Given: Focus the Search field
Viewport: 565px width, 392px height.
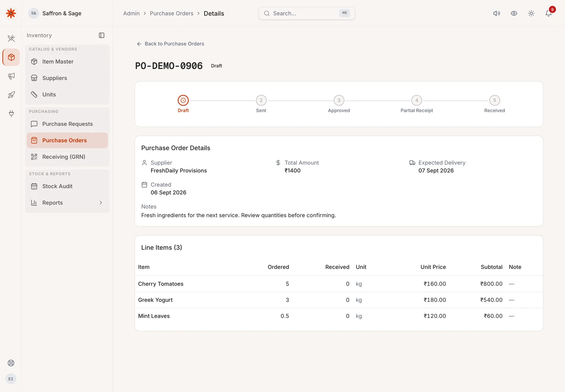Looking at the screenshot, I should coord(307,13).
